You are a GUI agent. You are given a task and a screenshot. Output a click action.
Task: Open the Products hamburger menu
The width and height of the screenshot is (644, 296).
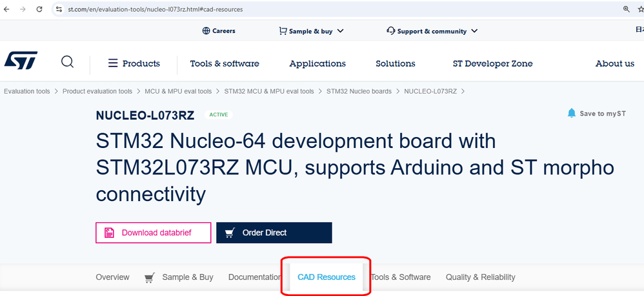134,63
